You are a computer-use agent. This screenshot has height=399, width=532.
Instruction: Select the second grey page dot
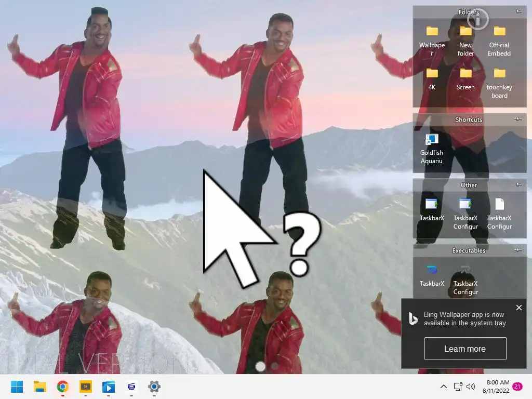click(274, 366)
